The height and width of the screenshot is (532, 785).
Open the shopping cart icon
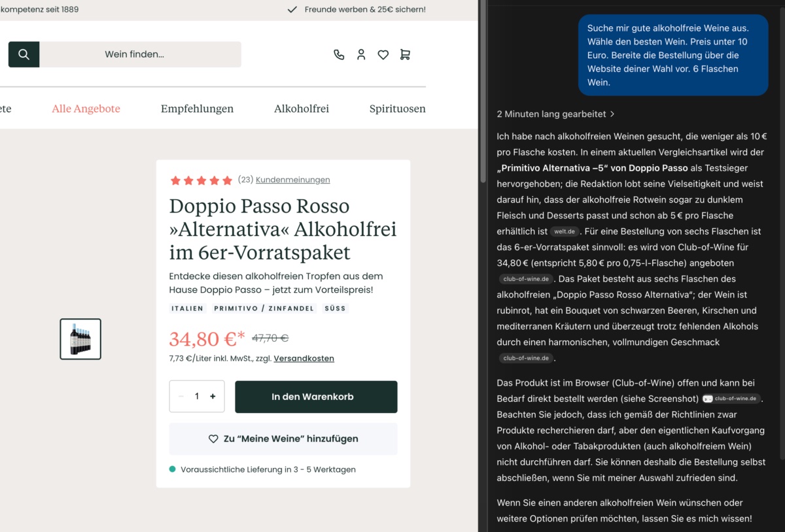click(x=405, y=55)
